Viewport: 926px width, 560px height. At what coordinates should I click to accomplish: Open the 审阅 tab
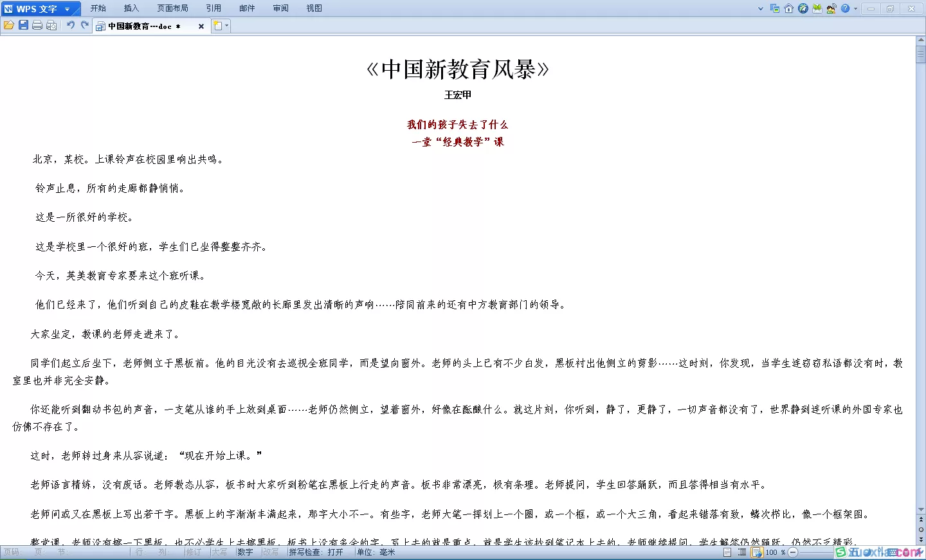click(280, 8)
